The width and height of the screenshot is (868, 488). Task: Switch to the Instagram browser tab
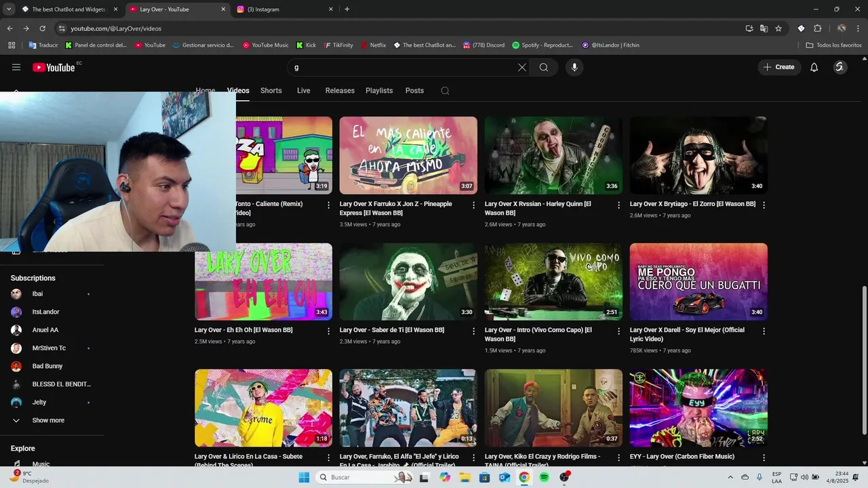click(x=285, y=9)
